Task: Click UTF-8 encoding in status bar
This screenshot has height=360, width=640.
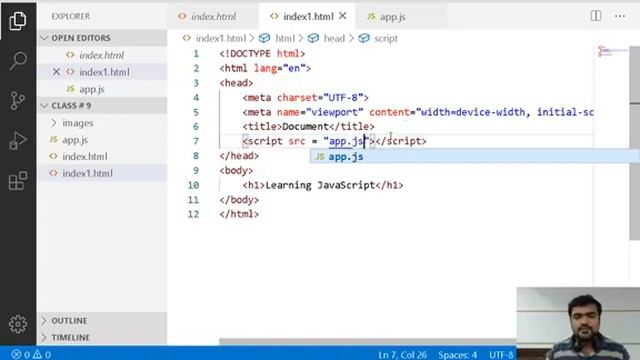Action: coord(501,355)
